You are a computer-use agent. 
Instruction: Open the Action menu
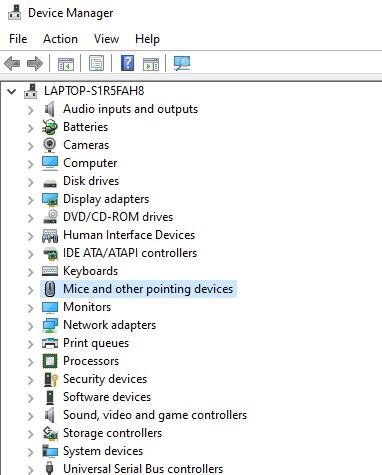coord(60,39)
